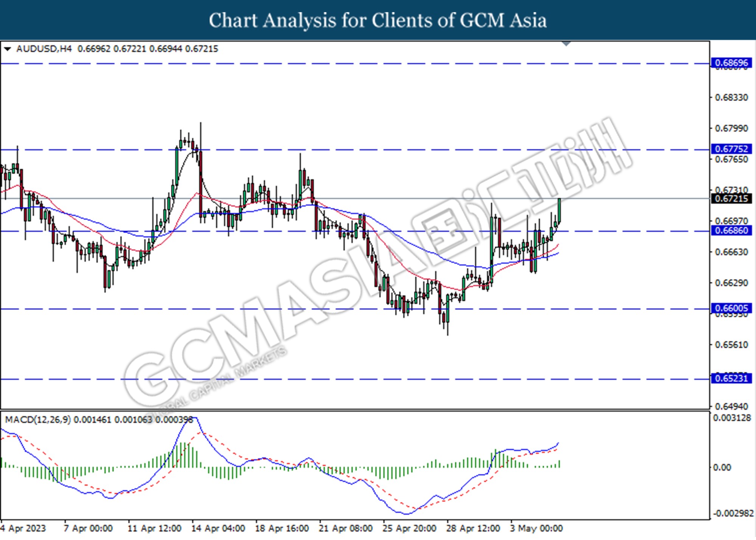Click the 21 Apr 08:00 time label
The height and width of the screenshot is (540, 756).
(345, 528)
